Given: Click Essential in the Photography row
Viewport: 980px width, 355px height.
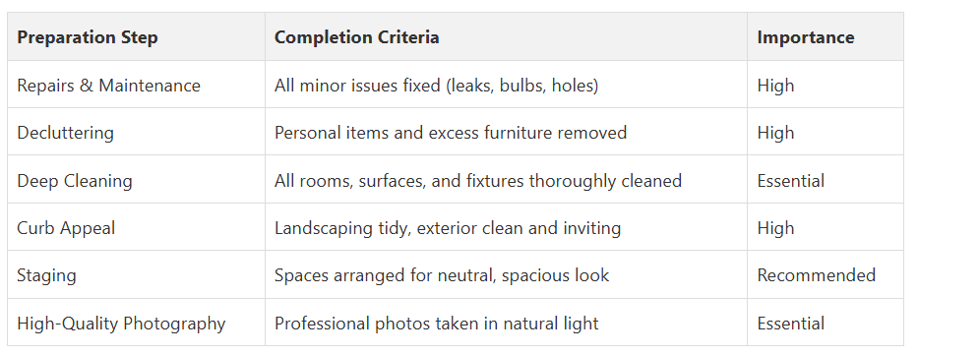Looking at the screenshot, I should coord(791,324).
